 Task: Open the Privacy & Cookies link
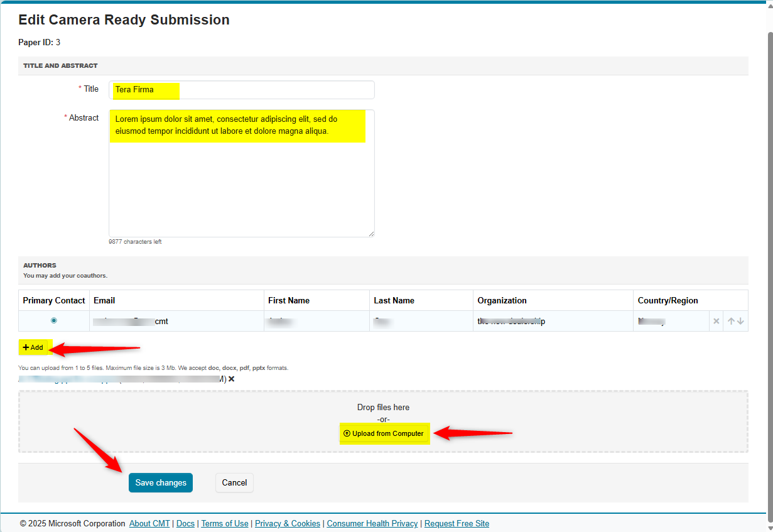coord(288,523)
